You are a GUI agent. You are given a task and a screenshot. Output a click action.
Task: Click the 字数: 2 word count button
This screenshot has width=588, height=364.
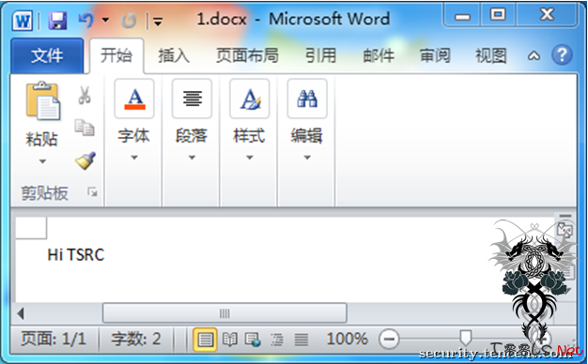136,340
